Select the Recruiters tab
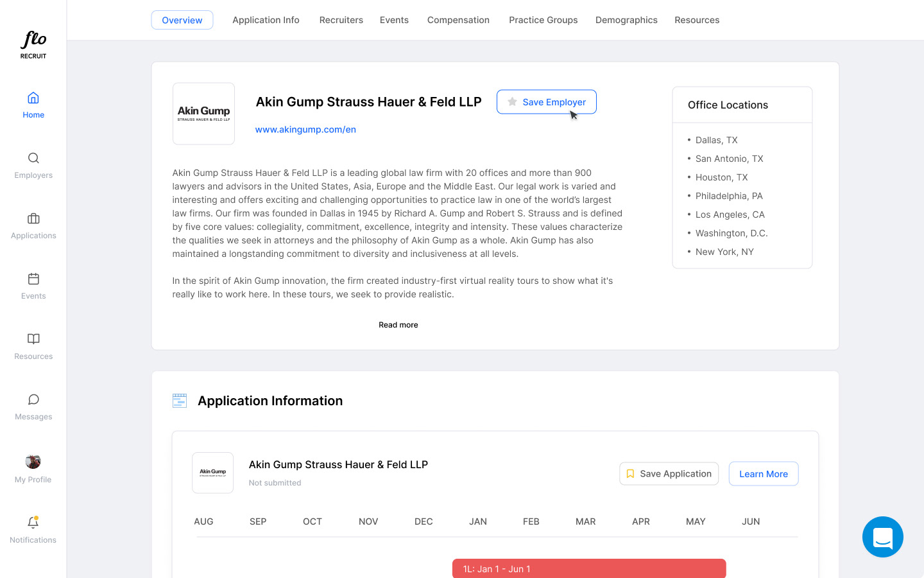The image size is (924, 578). pos(341,20)
